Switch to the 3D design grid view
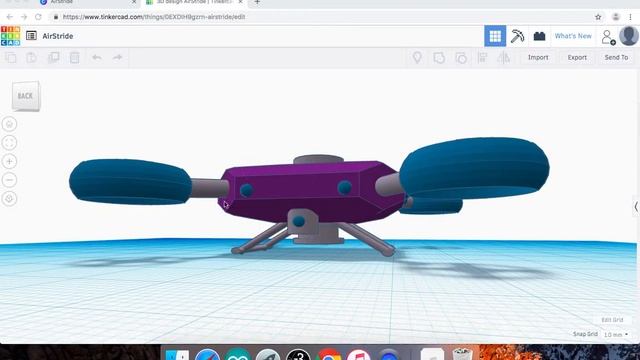 [x=495, y=36]
